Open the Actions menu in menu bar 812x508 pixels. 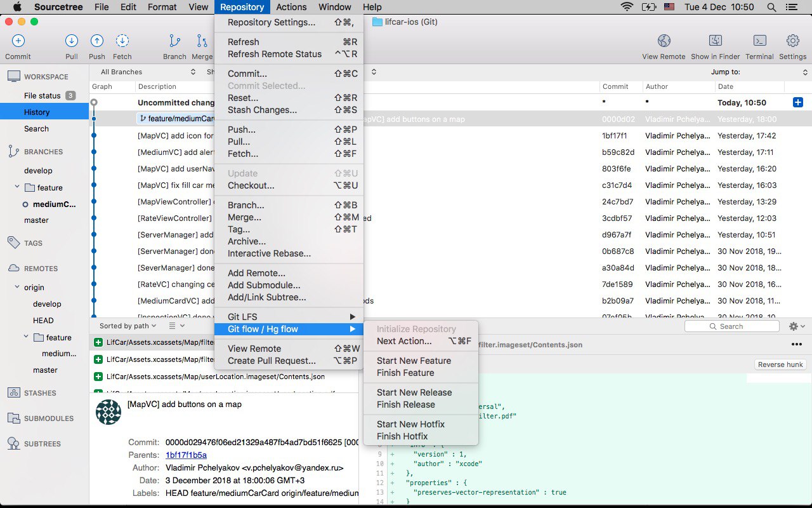(292, 7)
